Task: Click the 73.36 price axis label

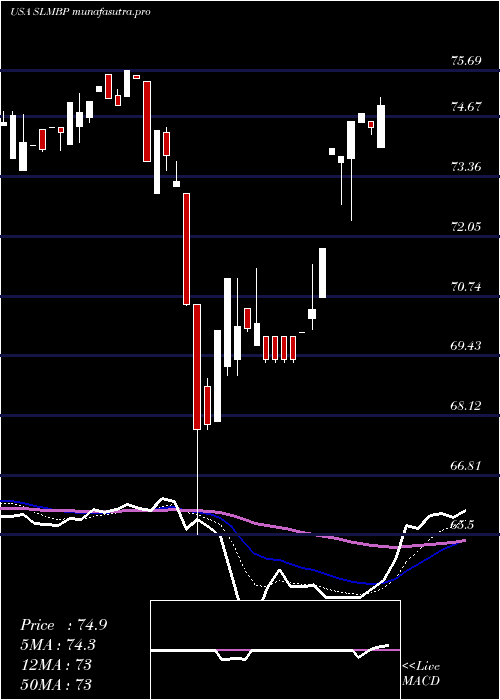Action: coord(466,167)
